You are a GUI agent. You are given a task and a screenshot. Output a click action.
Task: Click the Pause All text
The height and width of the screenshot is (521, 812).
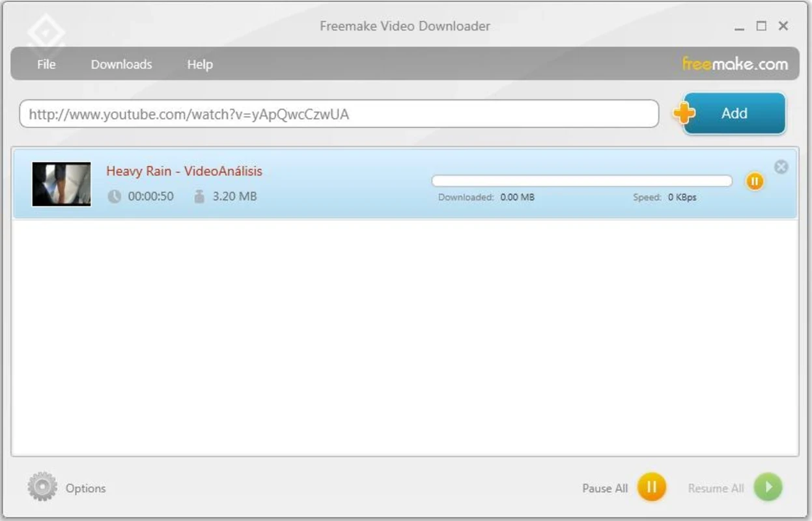pos(605,488)
